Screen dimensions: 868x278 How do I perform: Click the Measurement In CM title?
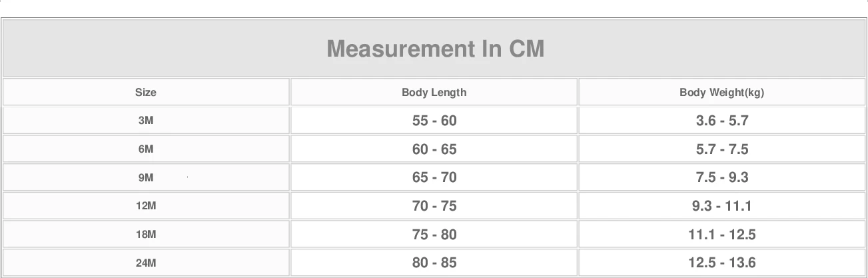coord(435,49)
